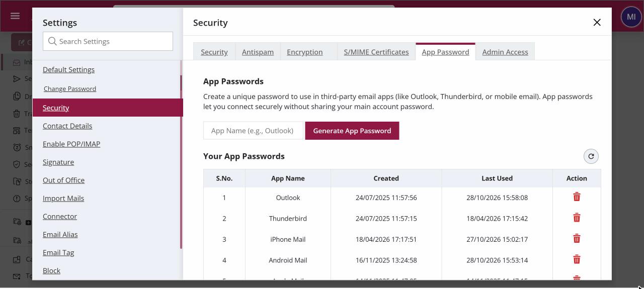This screenshot has width=644, height=289.
Task: Select the iPhone Mail app name cell
Action: [x=288, y=239]
